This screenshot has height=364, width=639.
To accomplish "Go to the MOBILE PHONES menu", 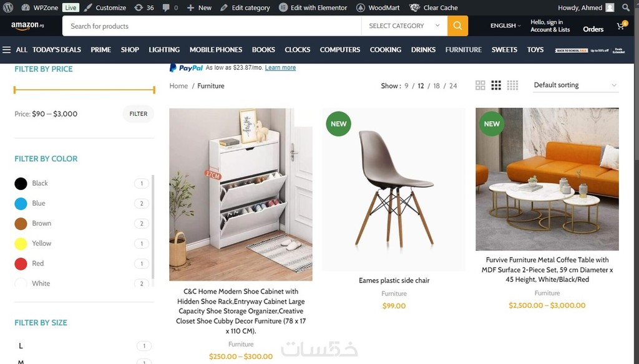I will 215,50.
